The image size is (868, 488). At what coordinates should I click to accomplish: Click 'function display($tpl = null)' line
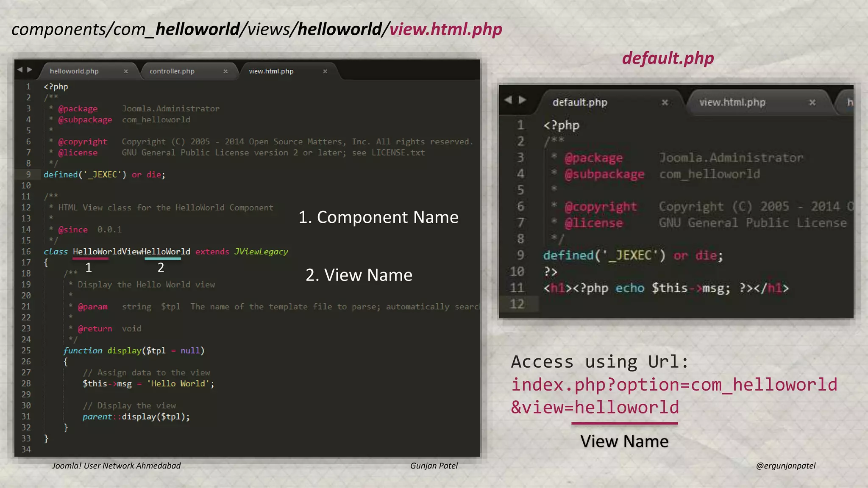pos(134,351)
